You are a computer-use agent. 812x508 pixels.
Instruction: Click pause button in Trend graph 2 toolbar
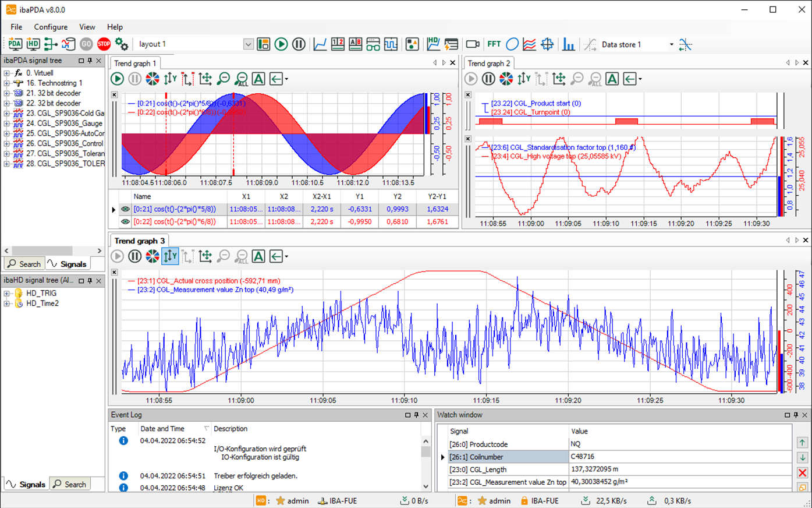coord(488,79)
